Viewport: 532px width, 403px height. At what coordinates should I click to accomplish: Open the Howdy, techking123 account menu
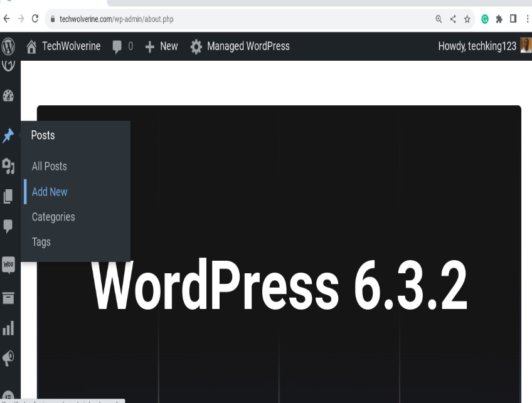coord(477,46)
